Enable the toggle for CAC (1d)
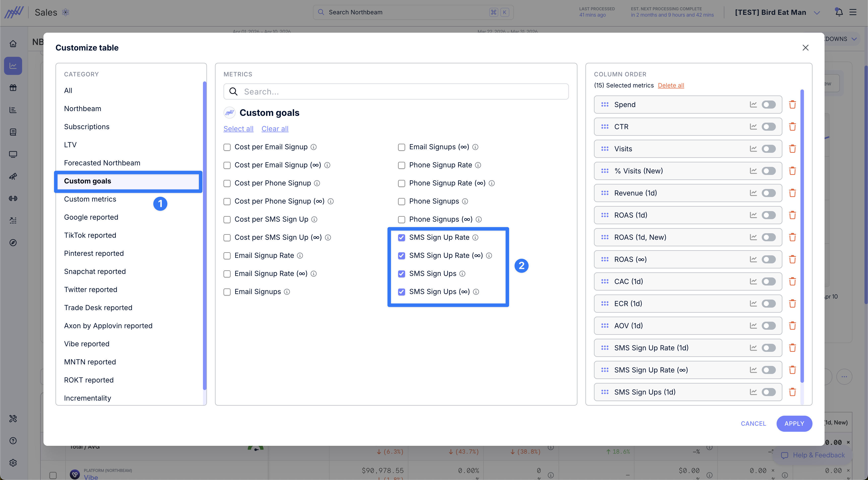 [x=769, y=281]
